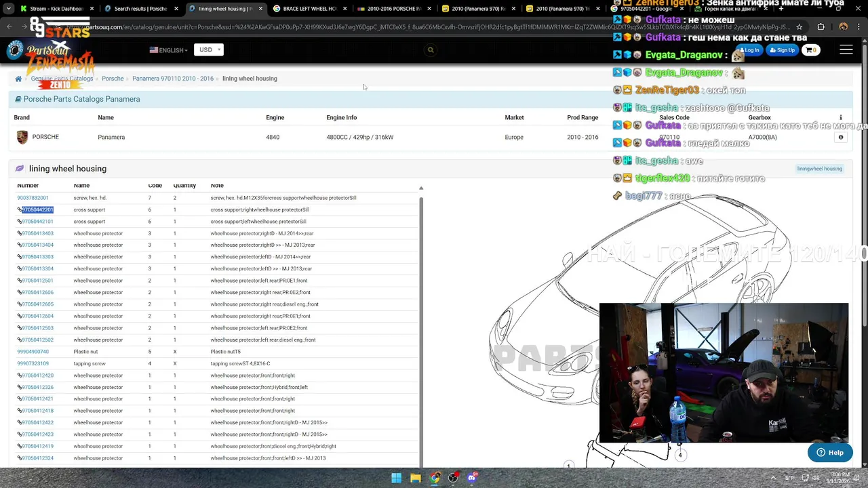Click the search magnifier icon in the header
Screen dimensions: 868x488
pos(431,49)
